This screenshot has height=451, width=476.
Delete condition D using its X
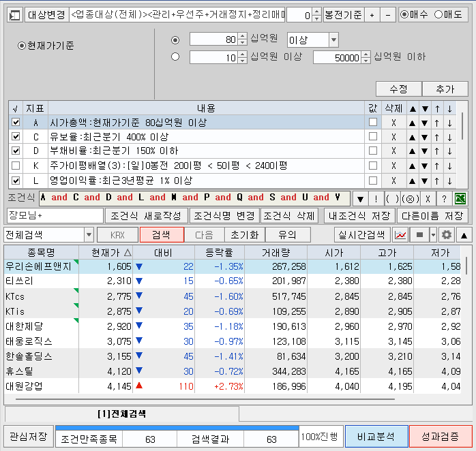coord(393,151)
